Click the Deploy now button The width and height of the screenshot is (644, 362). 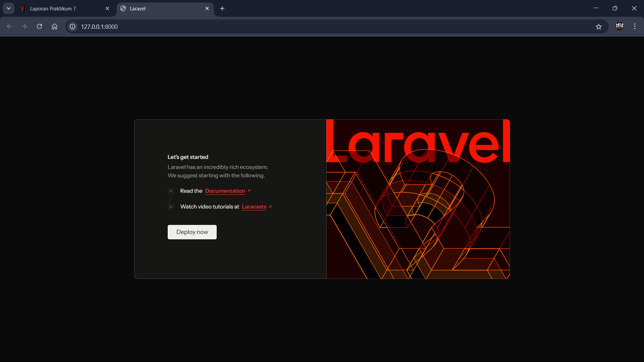click(192, 232)
